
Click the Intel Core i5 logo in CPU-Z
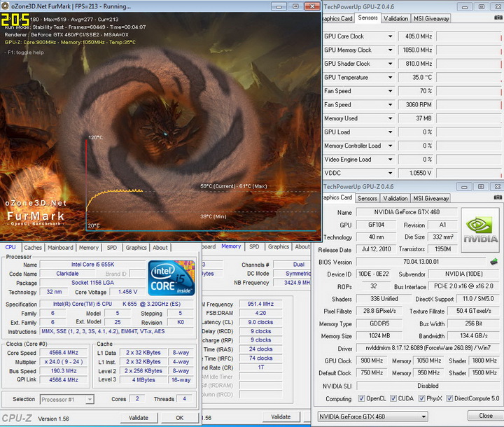point(171,278)
